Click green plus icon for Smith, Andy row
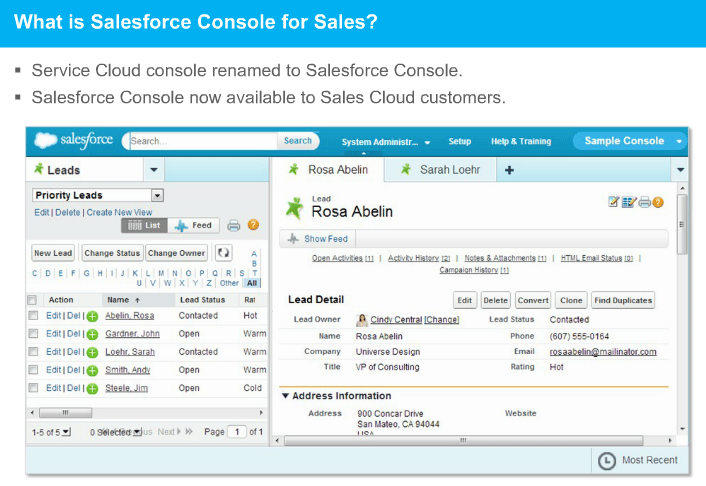Viewport: 706px width, 486px height. click(92, 370)
